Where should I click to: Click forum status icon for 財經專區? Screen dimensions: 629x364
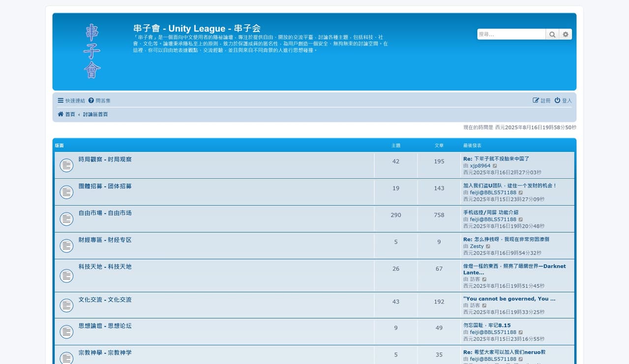point(66,246)
